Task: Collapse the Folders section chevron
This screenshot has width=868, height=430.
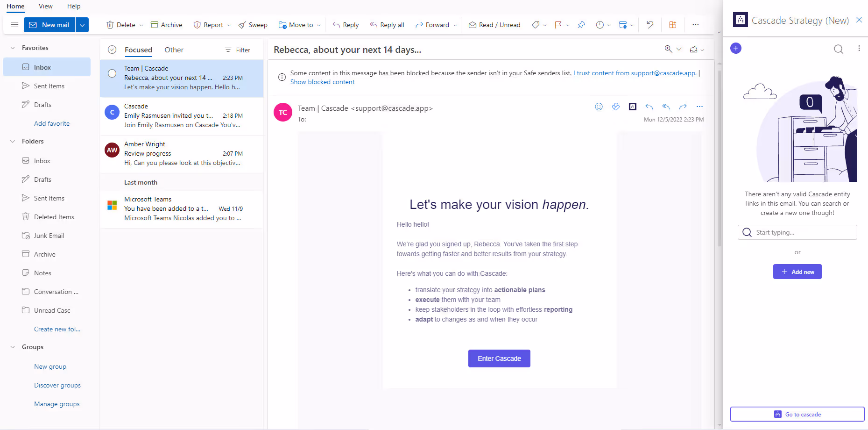Action: [x=13, y=141]
